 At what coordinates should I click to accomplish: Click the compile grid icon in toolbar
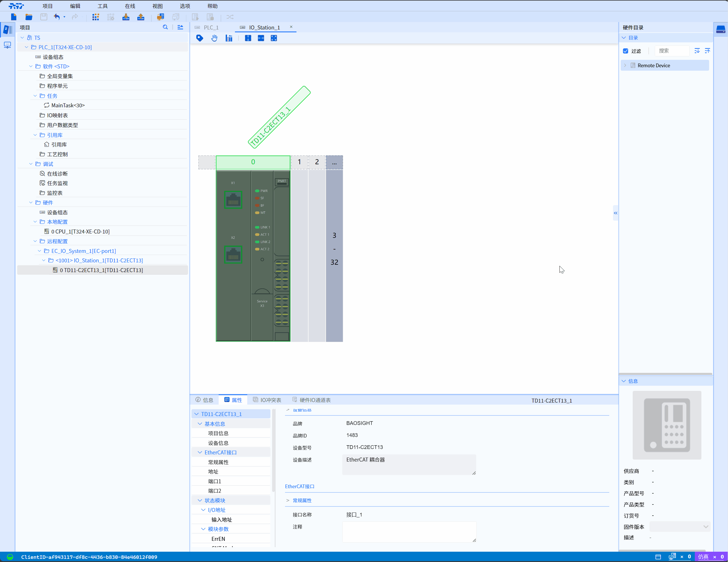pyautogui.click(x=96, y=17)
